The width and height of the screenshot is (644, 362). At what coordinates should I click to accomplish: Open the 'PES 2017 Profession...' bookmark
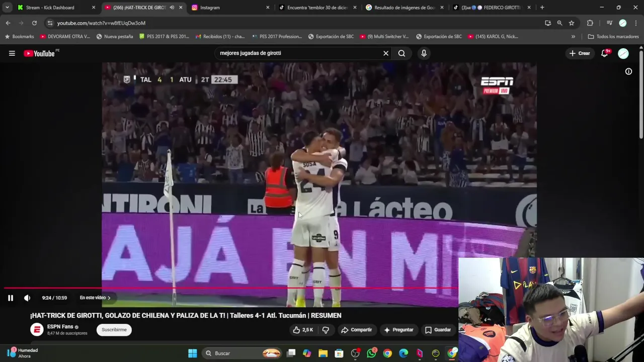pyautogui.click(x=277, y=37)
